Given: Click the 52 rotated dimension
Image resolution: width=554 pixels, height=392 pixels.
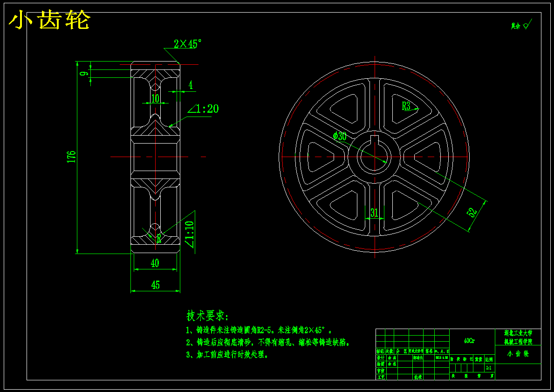Looking at the screenshot, I should [x=472, y=213].
